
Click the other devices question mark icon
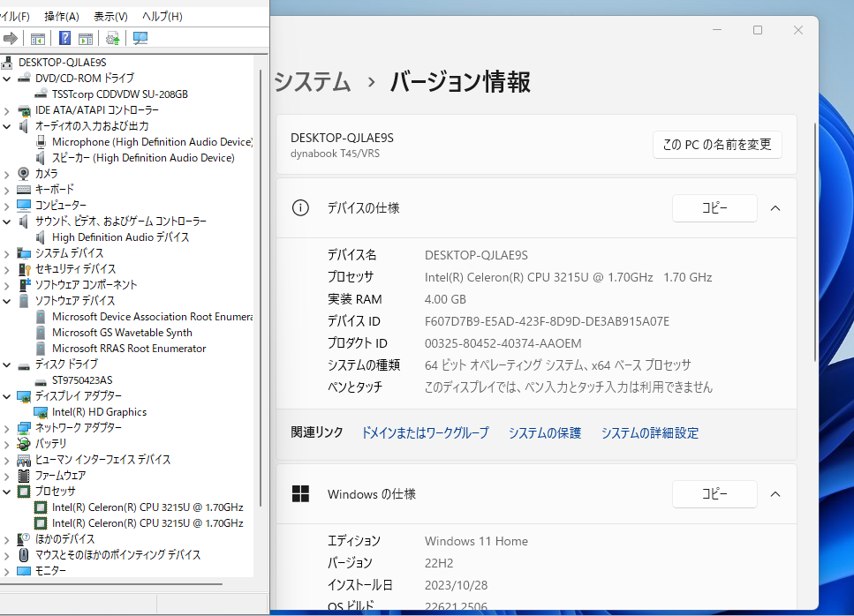tap(24, 539)
